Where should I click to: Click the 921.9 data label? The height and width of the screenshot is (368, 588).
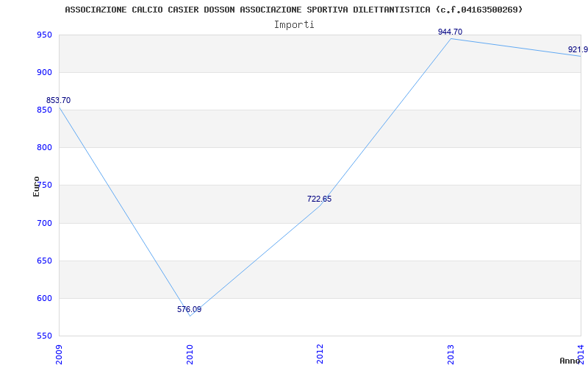pos(578,49)
